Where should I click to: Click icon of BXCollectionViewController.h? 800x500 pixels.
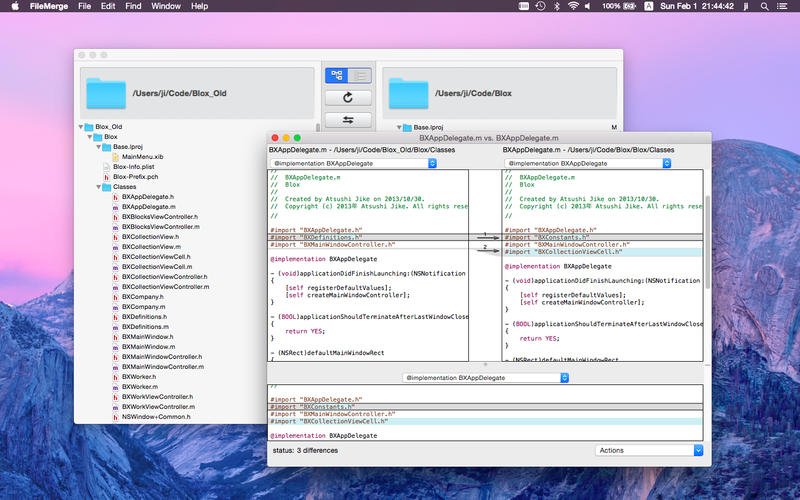click(x=116, y=277)
